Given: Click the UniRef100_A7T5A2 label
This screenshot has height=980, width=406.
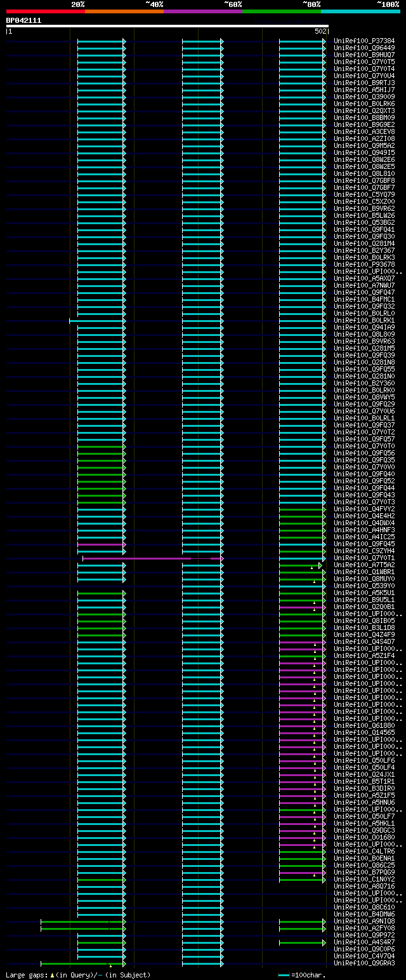Looking at the screenshot, I should (364, 565).
